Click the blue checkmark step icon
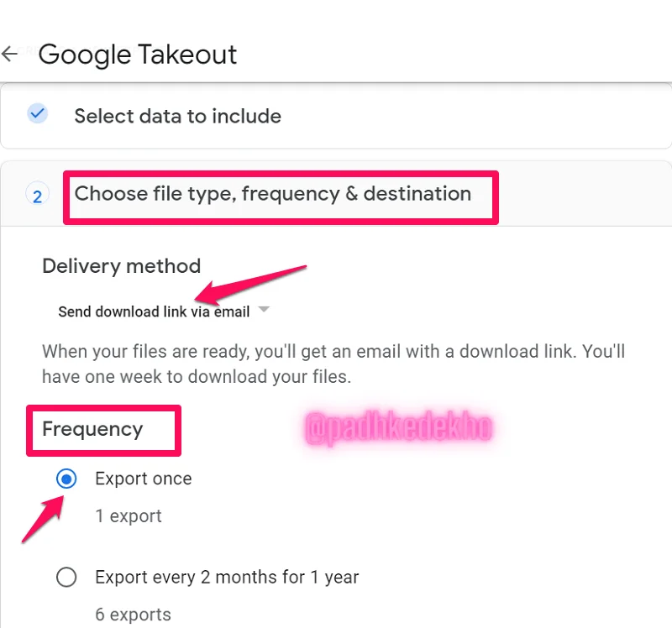This screenshot has height=628, width=672. pyautogui.click(x=37, y=113)
